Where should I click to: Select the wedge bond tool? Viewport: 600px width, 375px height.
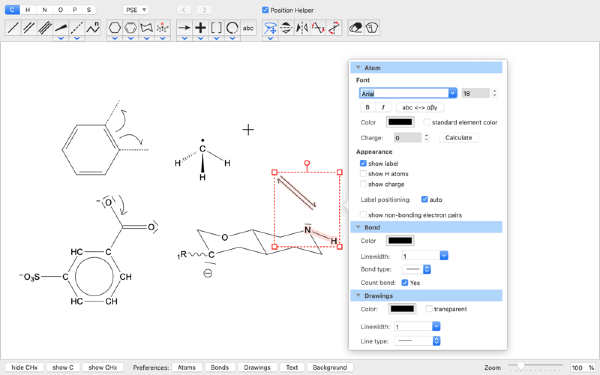coord(61,28)
